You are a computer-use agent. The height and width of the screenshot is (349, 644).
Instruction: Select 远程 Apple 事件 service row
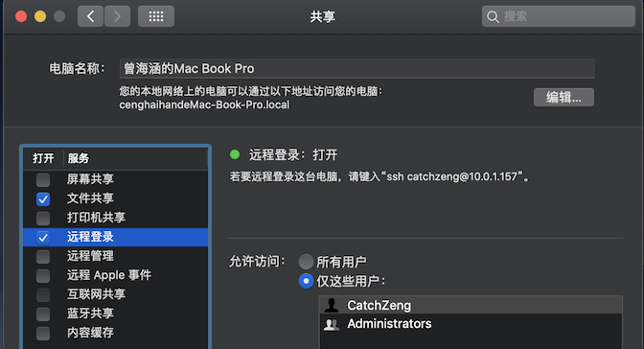pos(115,275)
